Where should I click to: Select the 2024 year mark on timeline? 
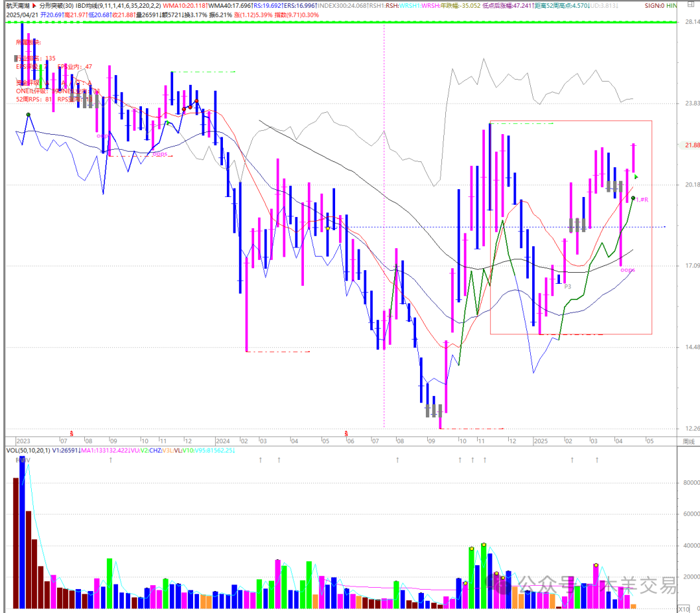tap(222, 441)
